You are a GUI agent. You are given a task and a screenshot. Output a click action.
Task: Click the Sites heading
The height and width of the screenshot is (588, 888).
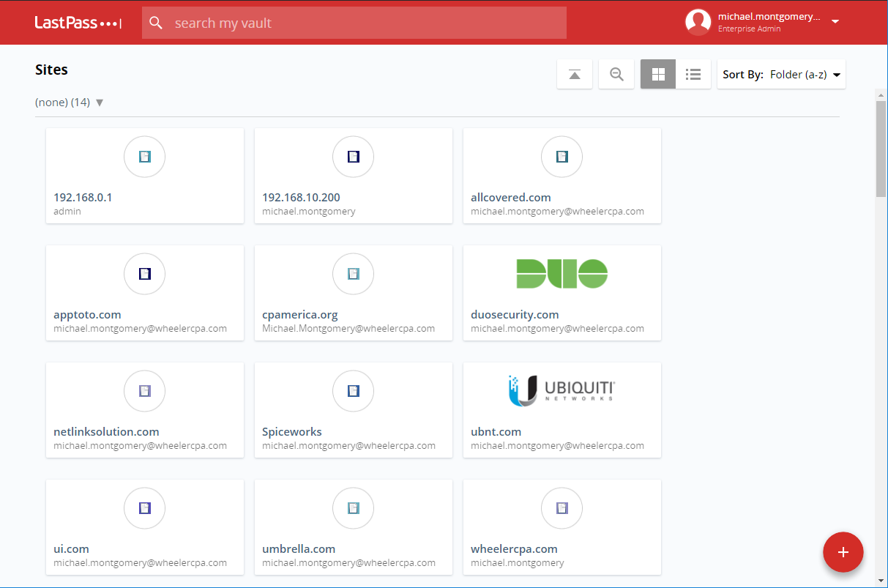point(51,70)
